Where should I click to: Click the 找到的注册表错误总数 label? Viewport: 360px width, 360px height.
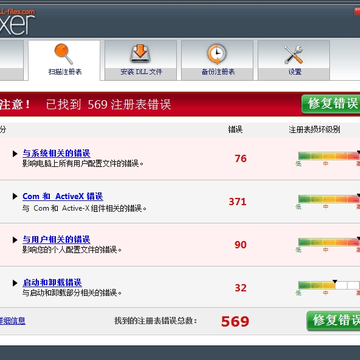coord(156,321)
